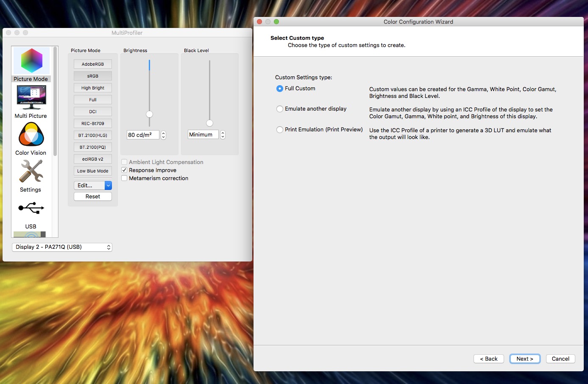Open the Color Vision icon
Image resolution: width=588 pixels, height=384 pixels.
tap(31, 134)
